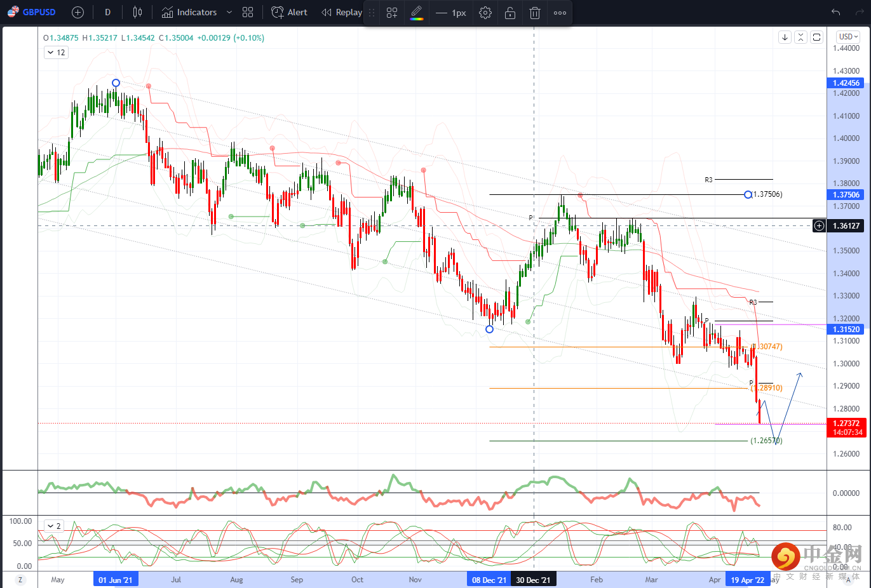Open the Indicators menu
The image size is (871, 588).
(x=189, y=12)
